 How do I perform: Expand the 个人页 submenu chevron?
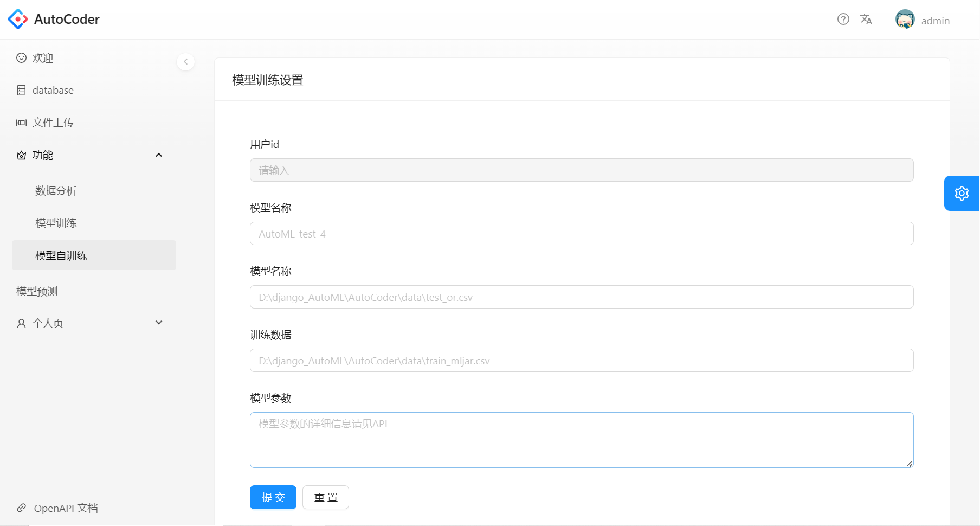tap(159, 323)
